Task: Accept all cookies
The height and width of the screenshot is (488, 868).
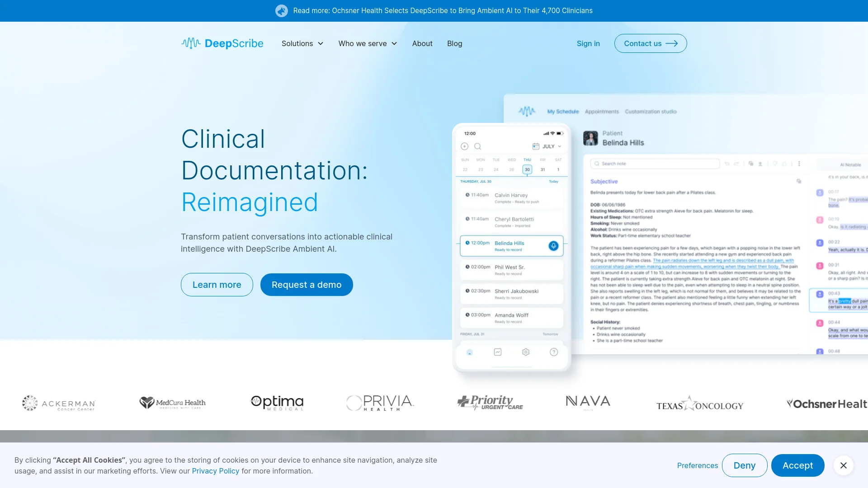Action: pyautogui.click(x=797, y=465)
